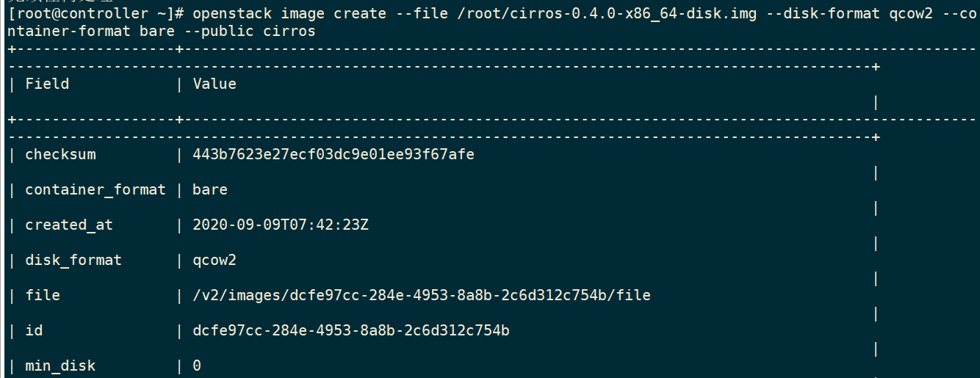Click the min_disk value 0
The image size is (980, 378).
[197, 366]
